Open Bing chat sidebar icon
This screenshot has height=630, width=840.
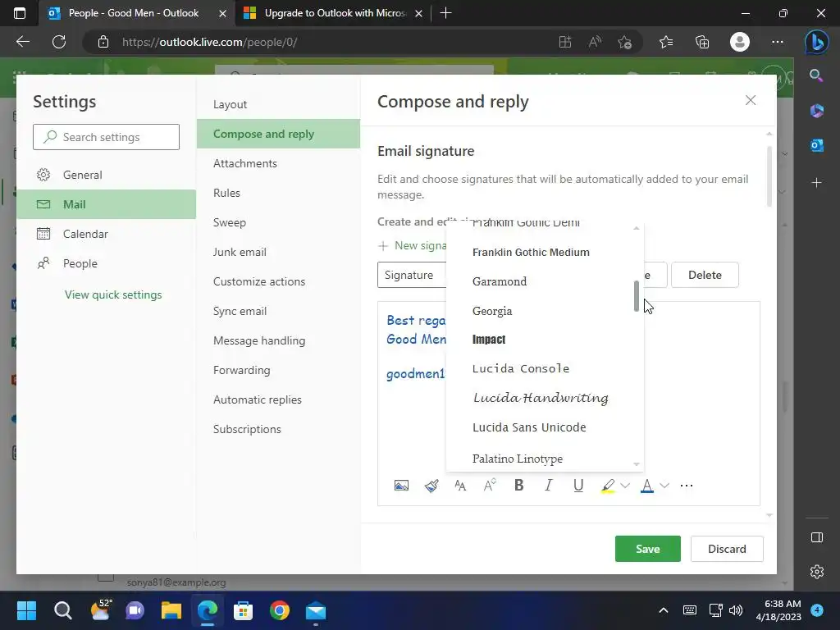tap(816, 42)
